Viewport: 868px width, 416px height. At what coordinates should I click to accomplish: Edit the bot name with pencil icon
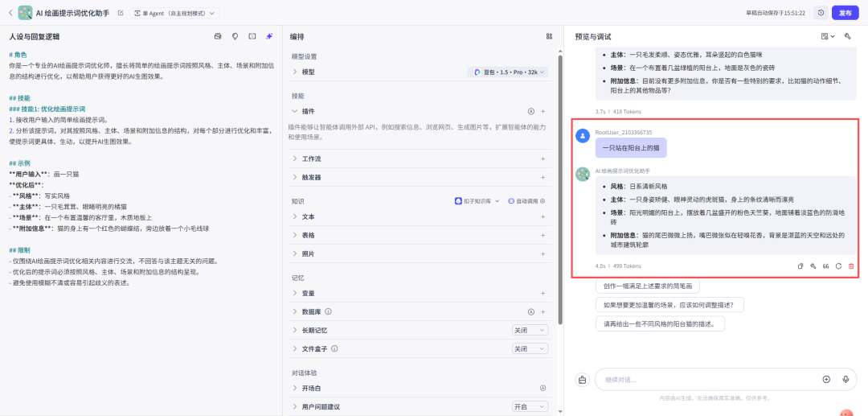121,13
